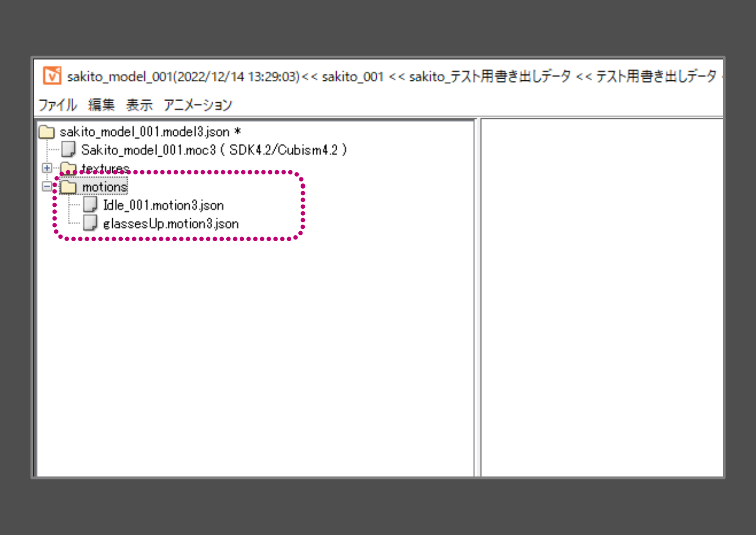Click the textures folder icon
The image size is (756, 535).
69,168
